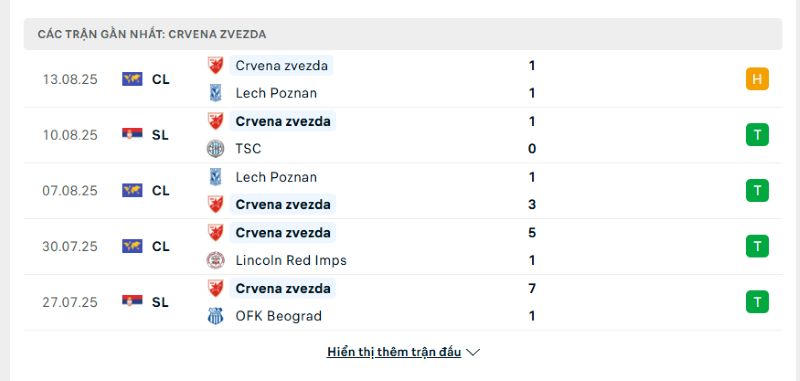Click the green T badge for 07.08.25 match
The image size is (800, 381).
pyautogui.click(x=757, y=191)
